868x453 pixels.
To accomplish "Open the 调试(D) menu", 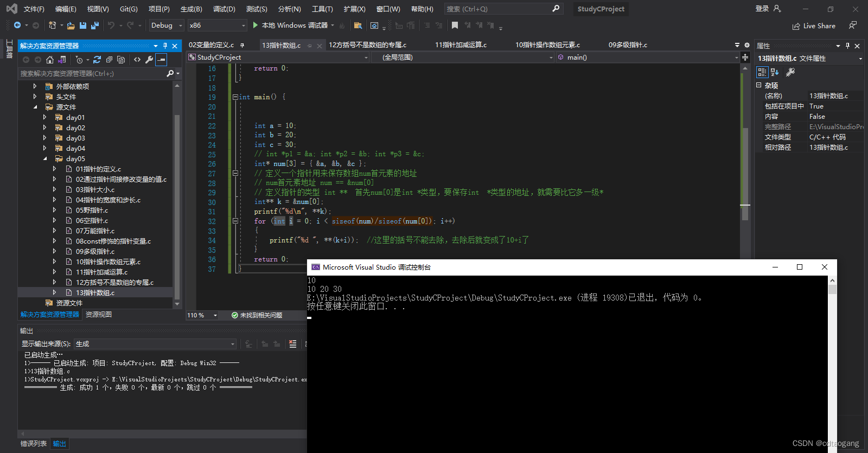I will (224, 9).
